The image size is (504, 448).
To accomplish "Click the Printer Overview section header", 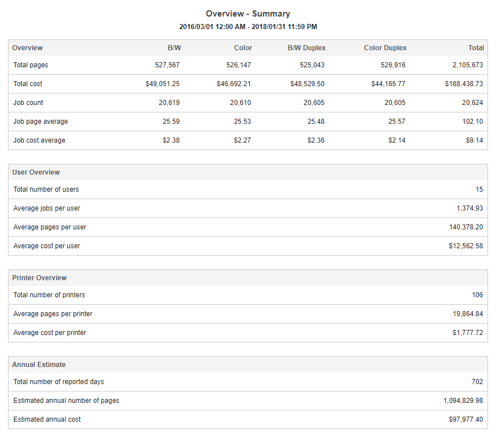I will click(38, 277).
